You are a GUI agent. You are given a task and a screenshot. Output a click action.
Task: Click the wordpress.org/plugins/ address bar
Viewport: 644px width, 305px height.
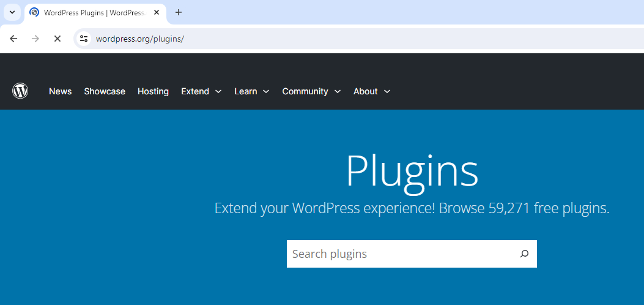point(357,39)
